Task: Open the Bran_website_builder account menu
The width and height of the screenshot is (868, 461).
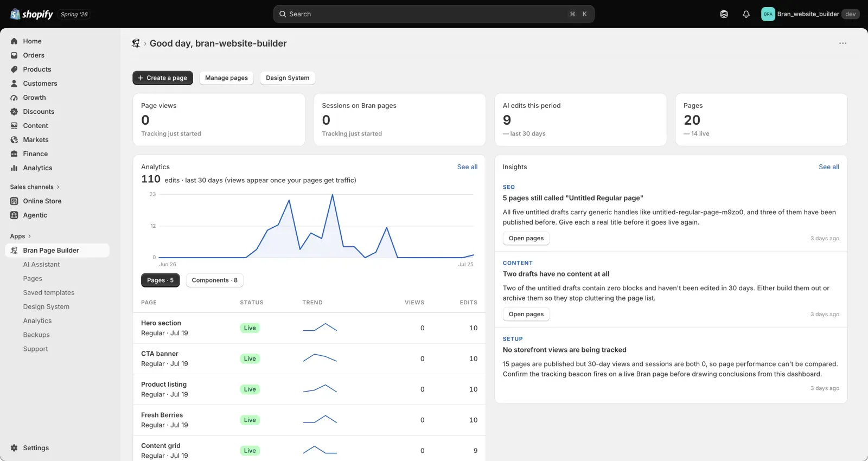Action: pyautogui.click(x=810, y=14)
